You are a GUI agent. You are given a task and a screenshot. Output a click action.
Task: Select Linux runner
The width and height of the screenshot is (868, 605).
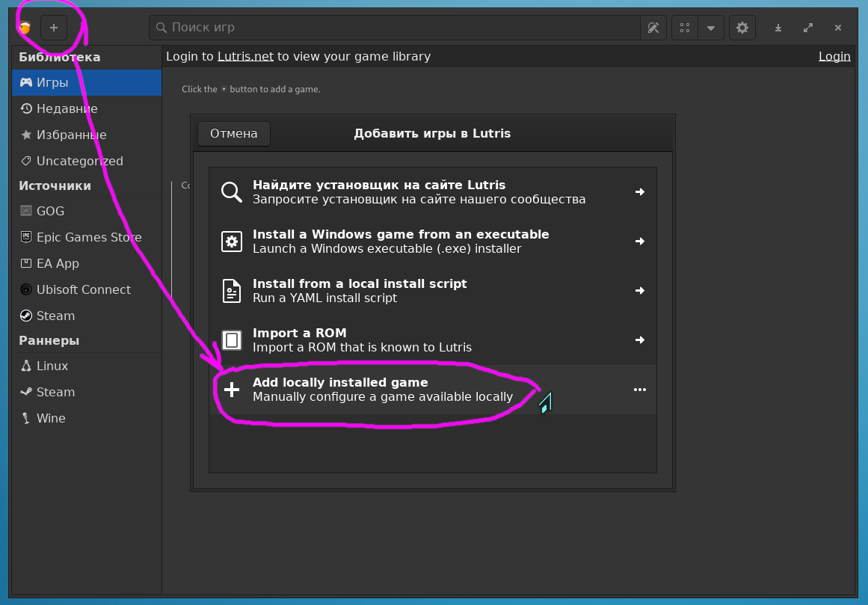click(x=87, y=366)
